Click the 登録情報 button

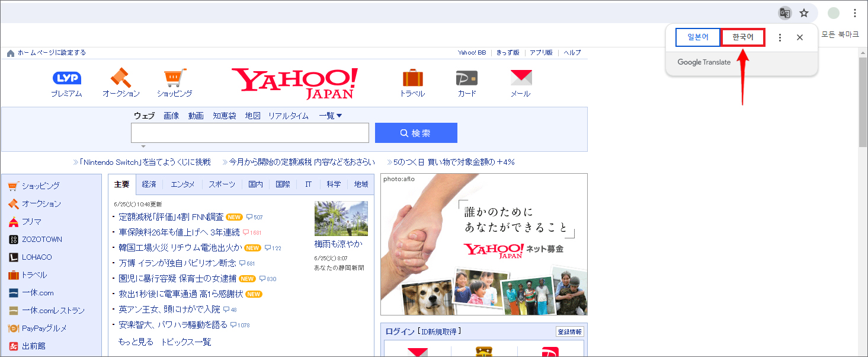click(x=569, y=332)
